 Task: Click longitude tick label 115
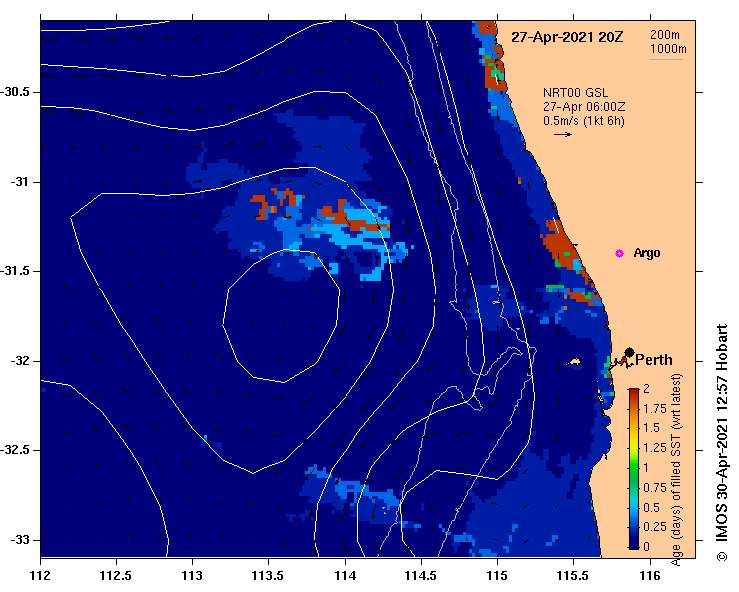(x=497, y=576)
